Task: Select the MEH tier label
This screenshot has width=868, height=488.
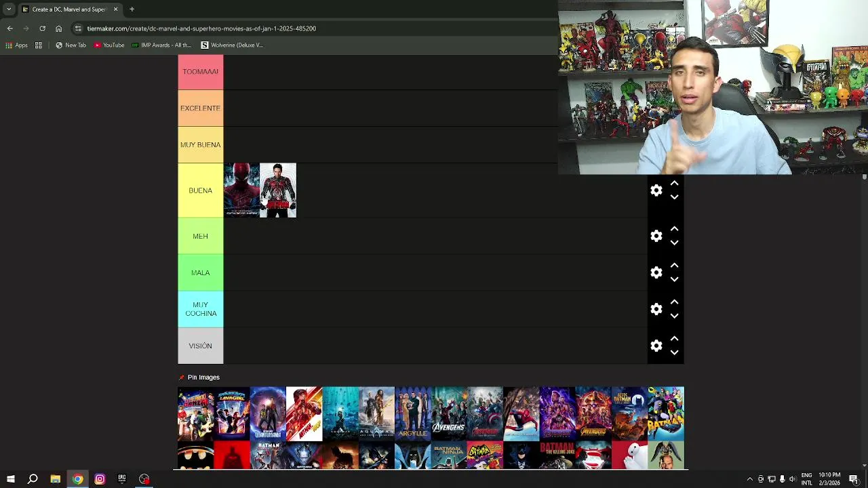Action: (x=200, y=236)
